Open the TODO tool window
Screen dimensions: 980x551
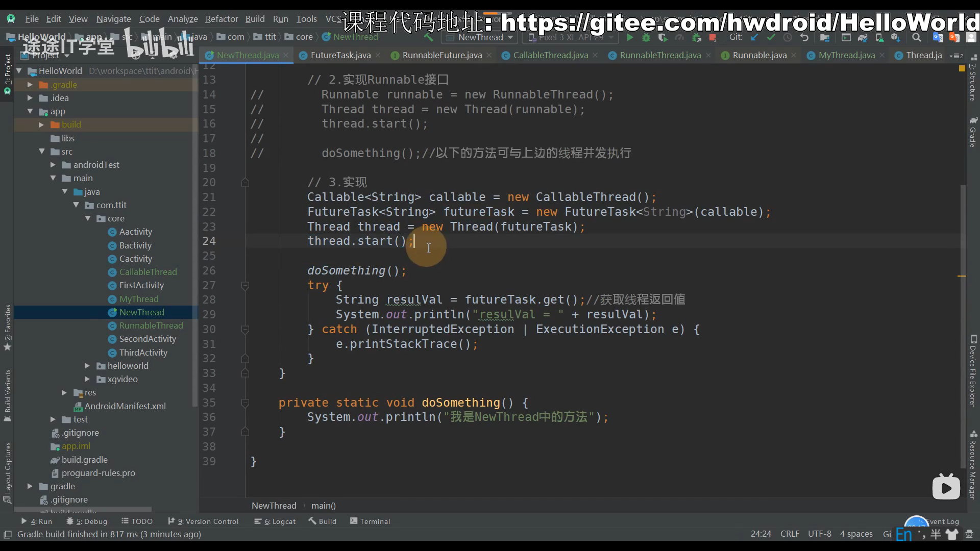[x=137, y=521]
